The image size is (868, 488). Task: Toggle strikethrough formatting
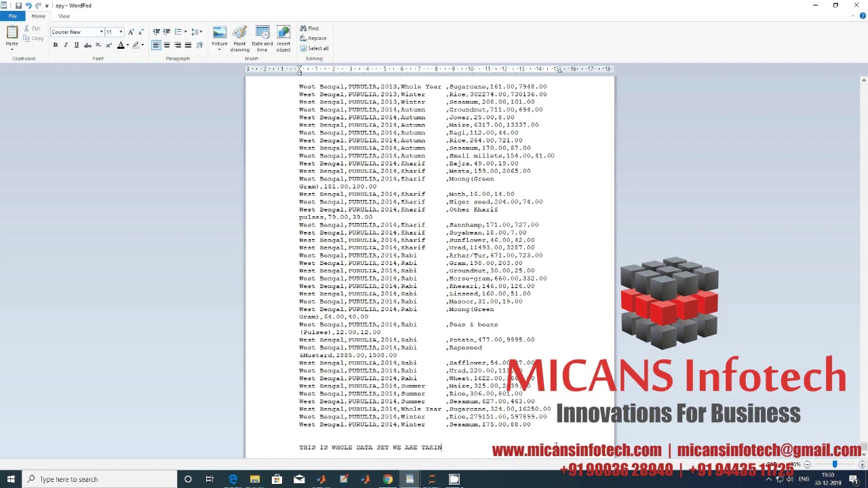pyautogui.click(x=87, y=45)
